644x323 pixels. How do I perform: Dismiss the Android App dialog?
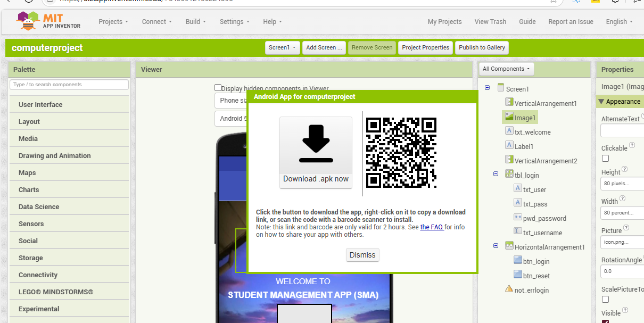click(362, 255)
